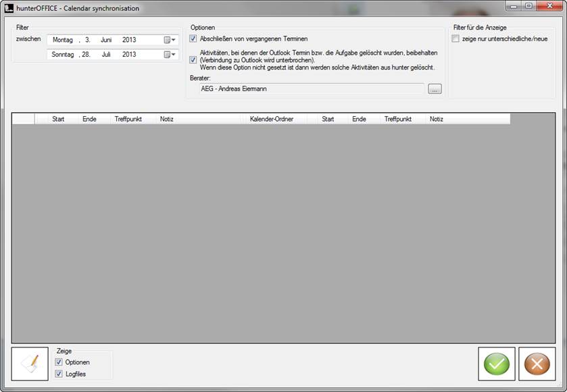
Task: Maximize the Calendar synchronisation window
Action: (x=528, y=6)
